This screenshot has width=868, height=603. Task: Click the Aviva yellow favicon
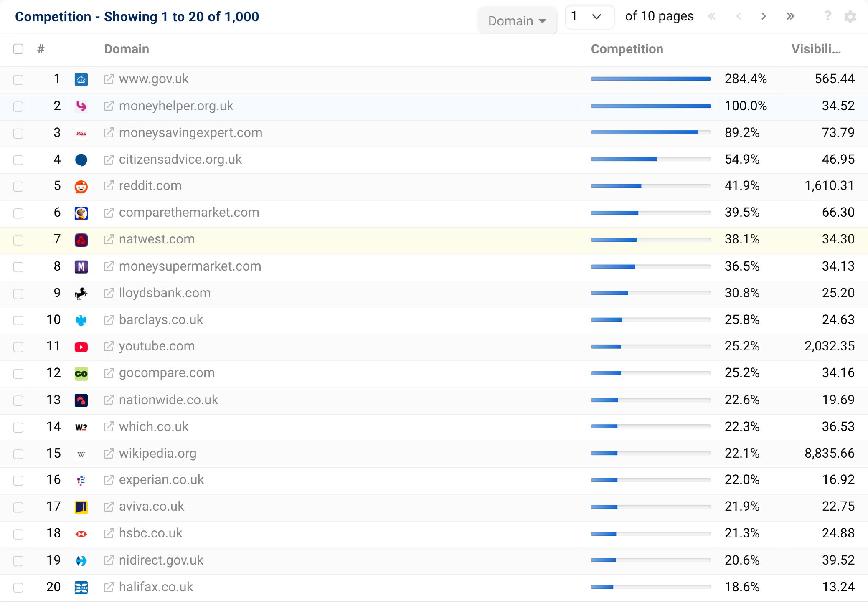81,507
